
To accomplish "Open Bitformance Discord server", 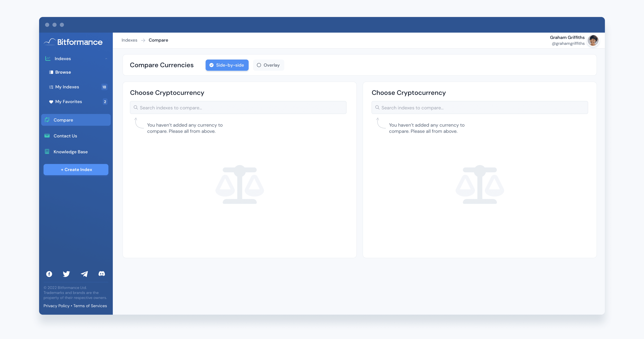I will 102,274.
